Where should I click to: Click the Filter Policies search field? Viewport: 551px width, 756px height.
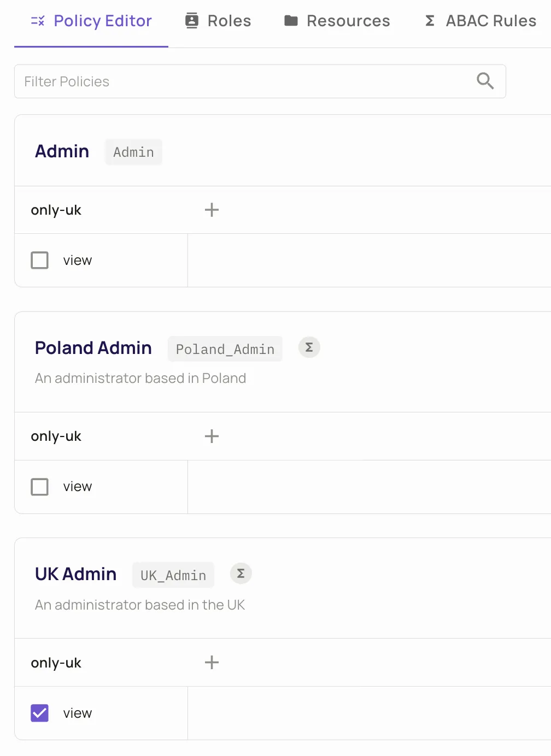246,81
